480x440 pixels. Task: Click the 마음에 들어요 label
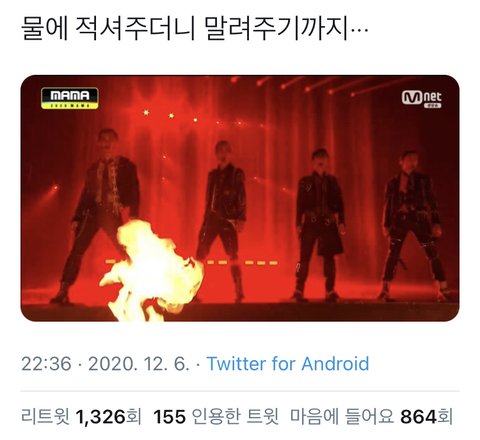[x=342, y=417]
